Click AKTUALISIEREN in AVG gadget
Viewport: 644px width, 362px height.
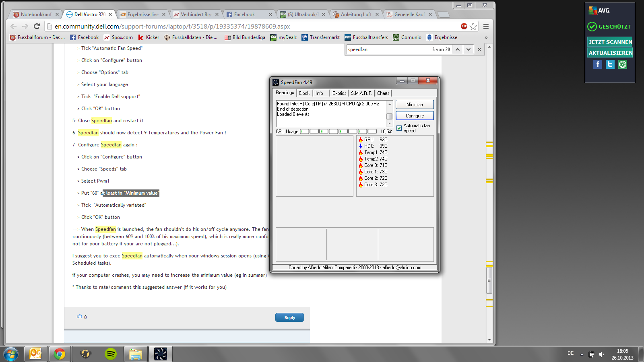[610, 53]
